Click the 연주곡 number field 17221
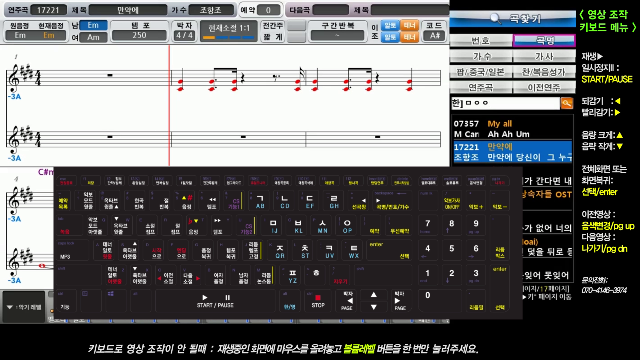 click(x=48, y=10)
